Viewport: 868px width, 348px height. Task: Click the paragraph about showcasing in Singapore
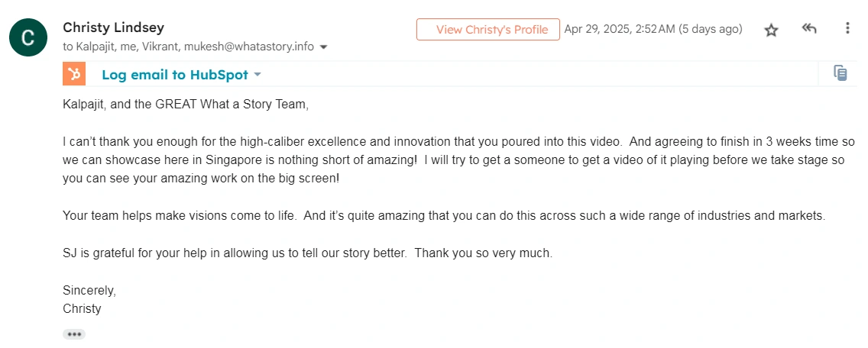(459, 160)
